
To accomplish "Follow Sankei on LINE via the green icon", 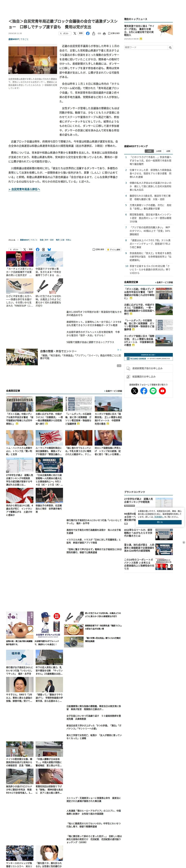I will click(x=153, y=391).
